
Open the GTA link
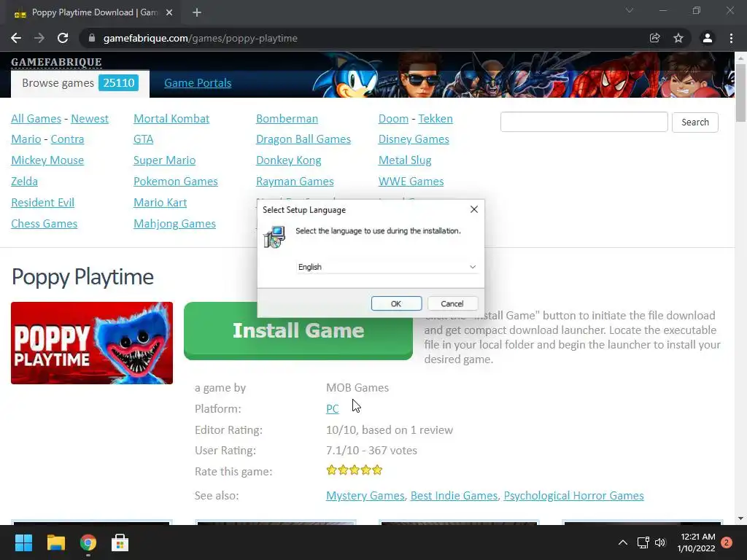[x=144, y=139]
